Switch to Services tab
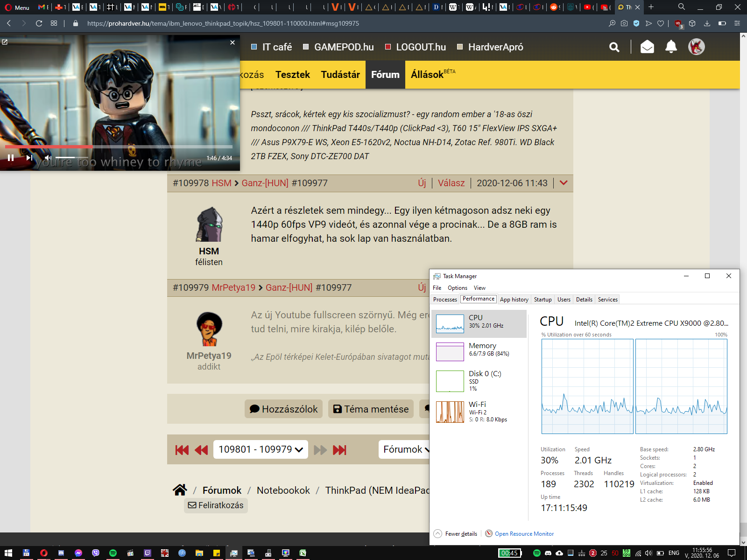The width and height of the screenshot is (747, 560). click(608, 300)
